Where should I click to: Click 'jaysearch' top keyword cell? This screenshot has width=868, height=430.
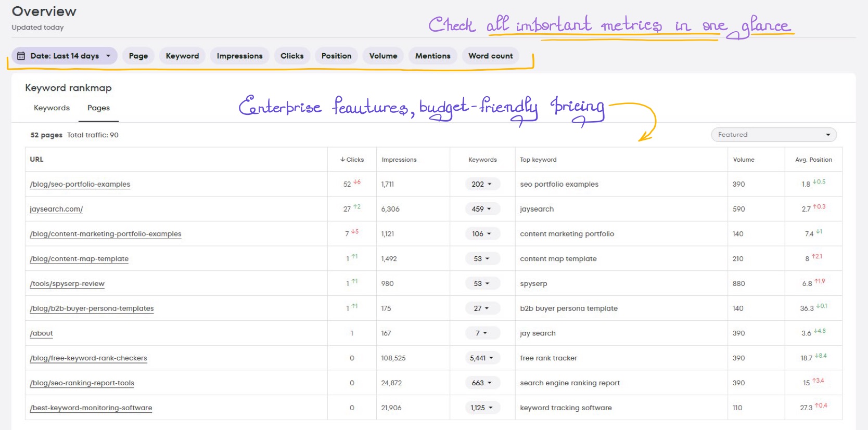(x=537, y=209)
